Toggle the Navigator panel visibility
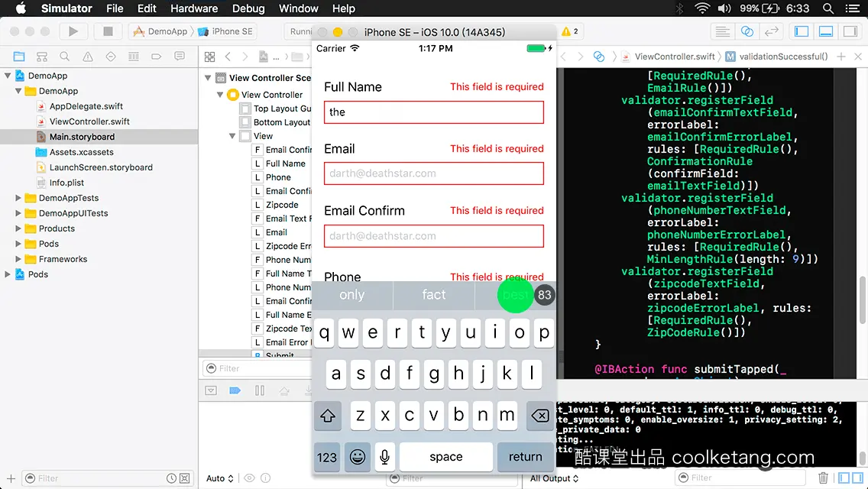Screen dimensions: 868x489 pos(802,31)
